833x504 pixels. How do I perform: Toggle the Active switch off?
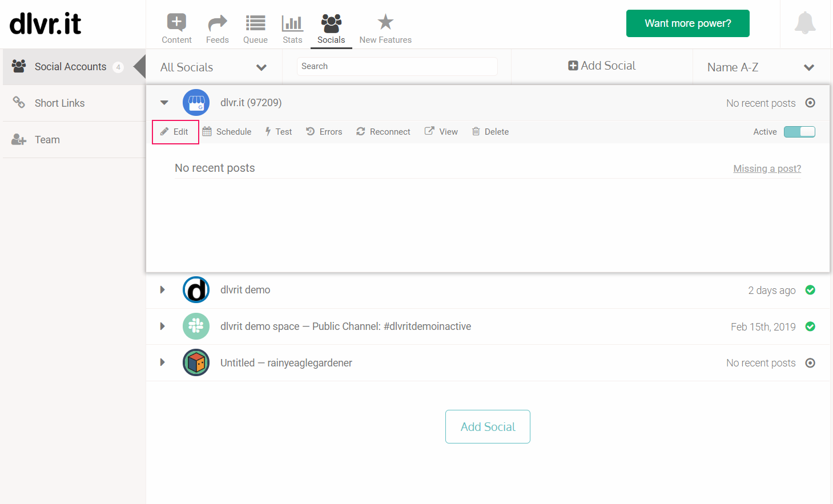pyautogui.click(x=799, y=132)
